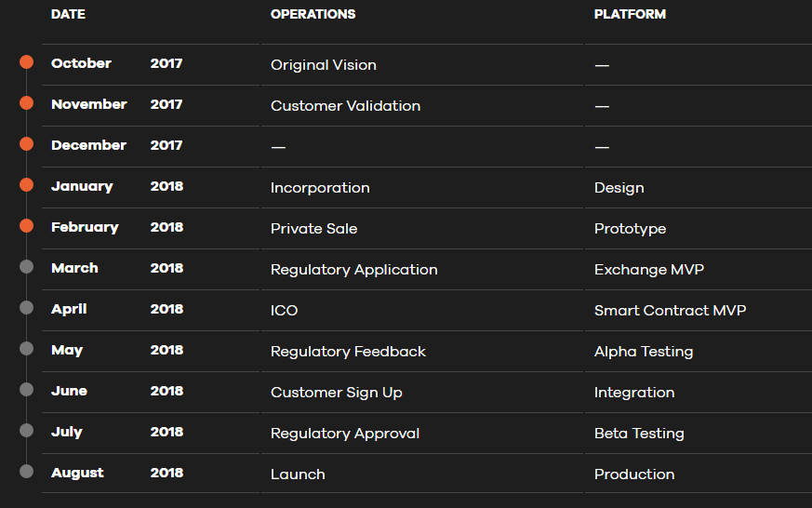
Task: Select the Launch operations entry
Action: point(298,475)
